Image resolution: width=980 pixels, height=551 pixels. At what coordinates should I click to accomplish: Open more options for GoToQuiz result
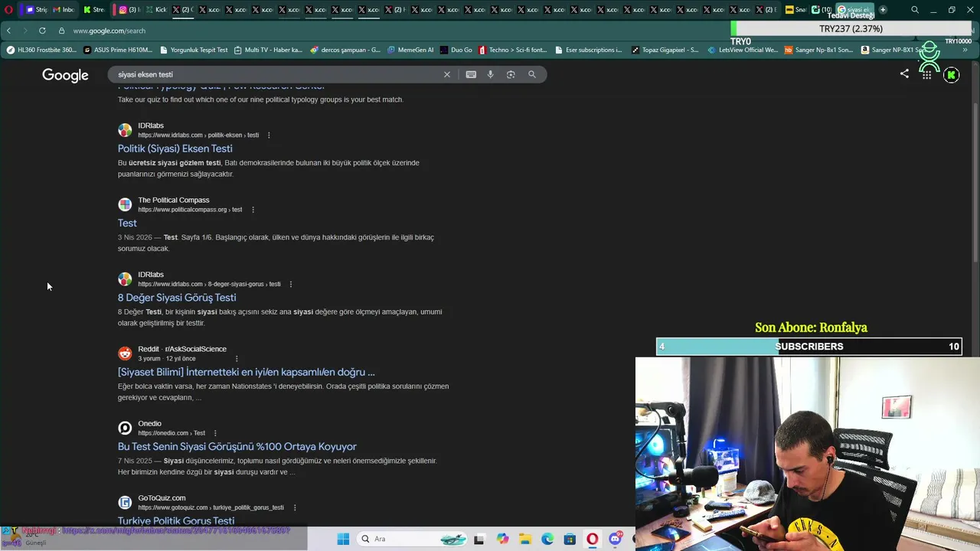[x=295, y=507]
